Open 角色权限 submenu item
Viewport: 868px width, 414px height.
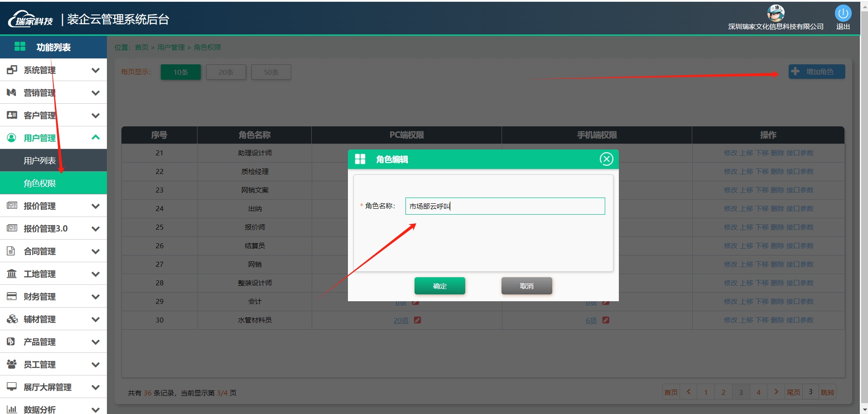(40, 183)
